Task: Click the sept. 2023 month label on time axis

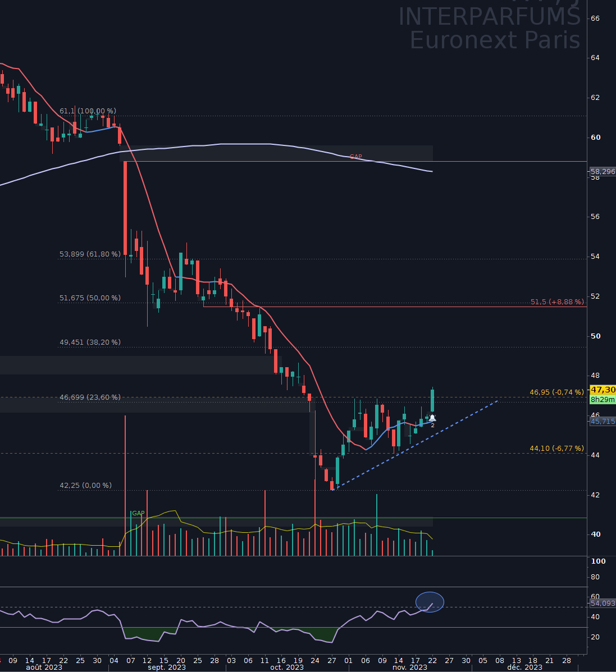Action: click(167, 668)
